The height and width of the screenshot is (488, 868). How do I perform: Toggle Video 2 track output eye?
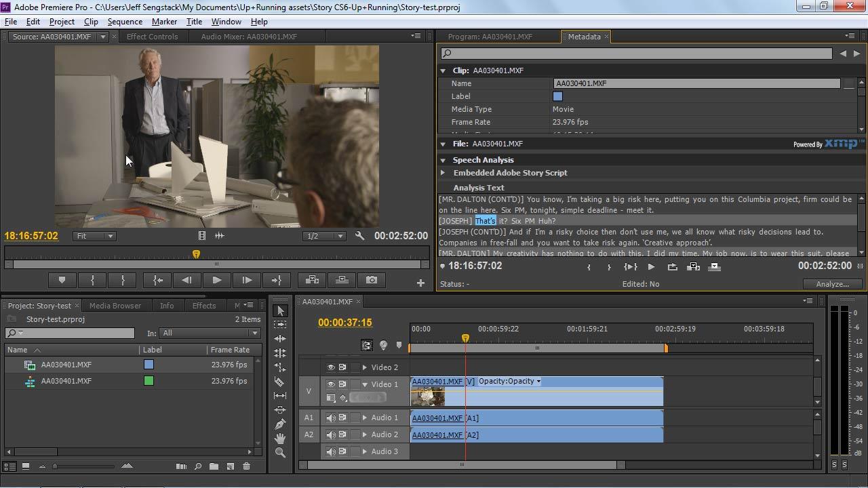pos(331,367)
